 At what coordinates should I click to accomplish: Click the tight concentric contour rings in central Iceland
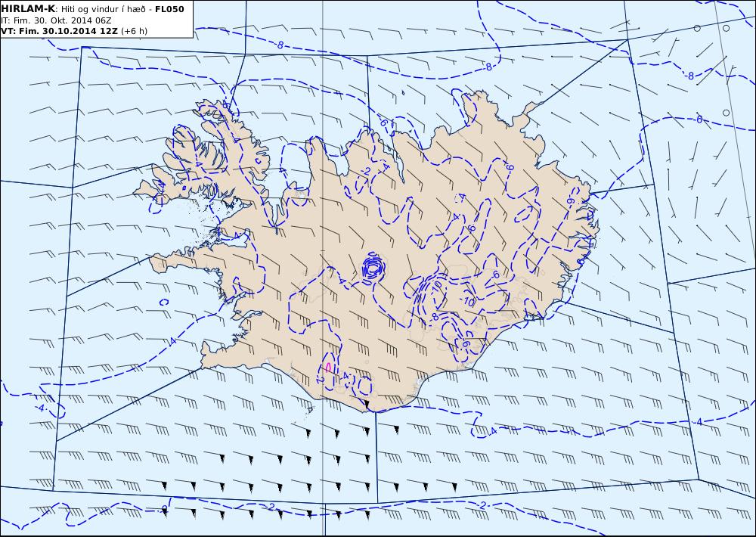tap(373, 267)
